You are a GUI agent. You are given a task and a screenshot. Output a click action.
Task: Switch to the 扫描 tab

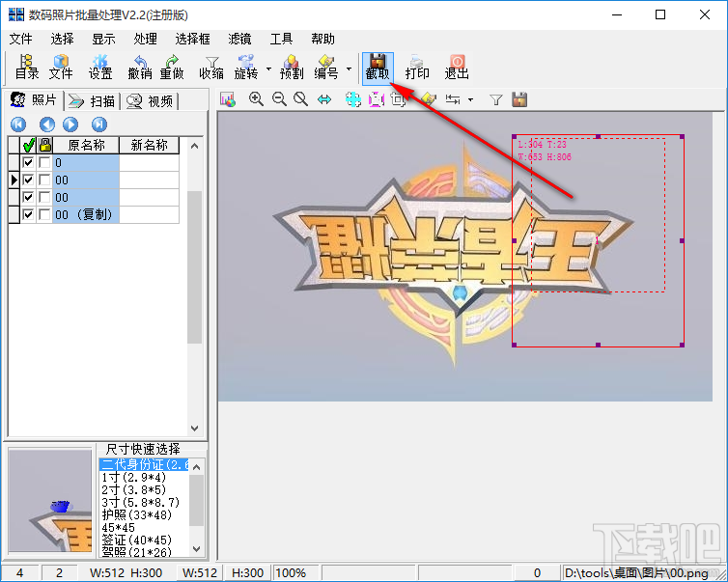92,101
